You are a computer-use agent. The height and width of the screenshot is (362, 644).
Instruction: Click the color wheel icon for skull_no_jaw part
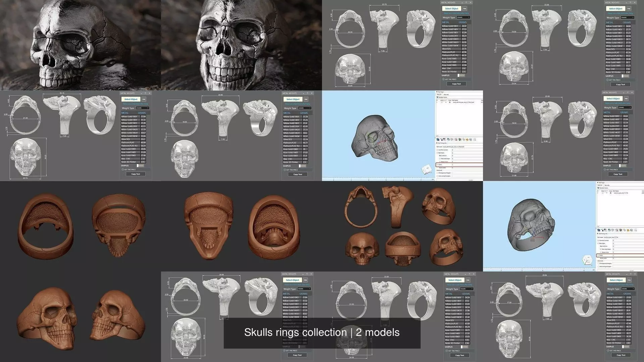[x=611, y=193]
